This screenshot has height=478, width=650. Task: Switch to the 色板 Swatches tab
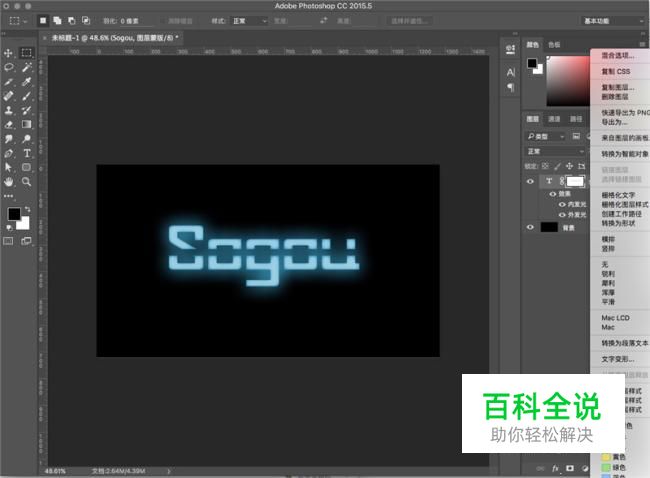[554, 44]
